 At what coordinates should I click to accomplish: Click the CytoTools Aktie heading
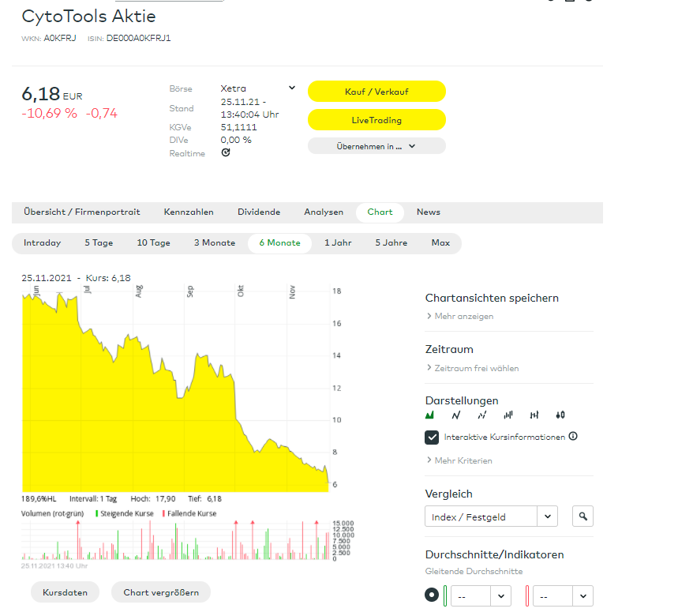(88, 17)
